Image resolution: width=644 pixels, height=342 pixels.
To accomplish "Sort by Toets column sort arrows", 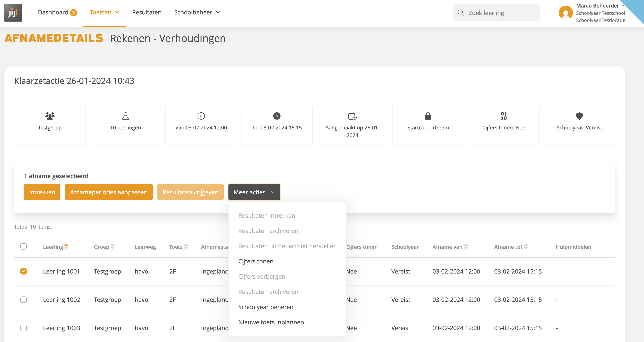I will coord(186,247).
